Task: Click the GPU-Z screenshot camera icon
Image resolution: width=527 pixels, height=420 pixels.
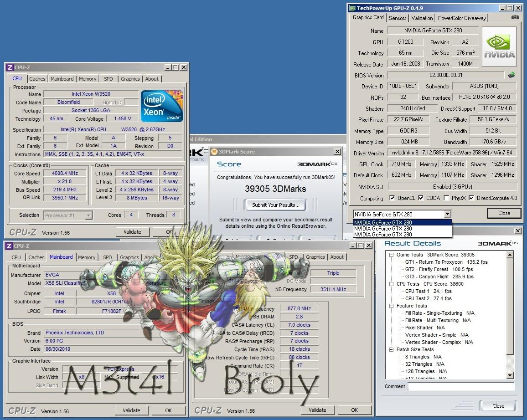Action: tap(515, 17)
